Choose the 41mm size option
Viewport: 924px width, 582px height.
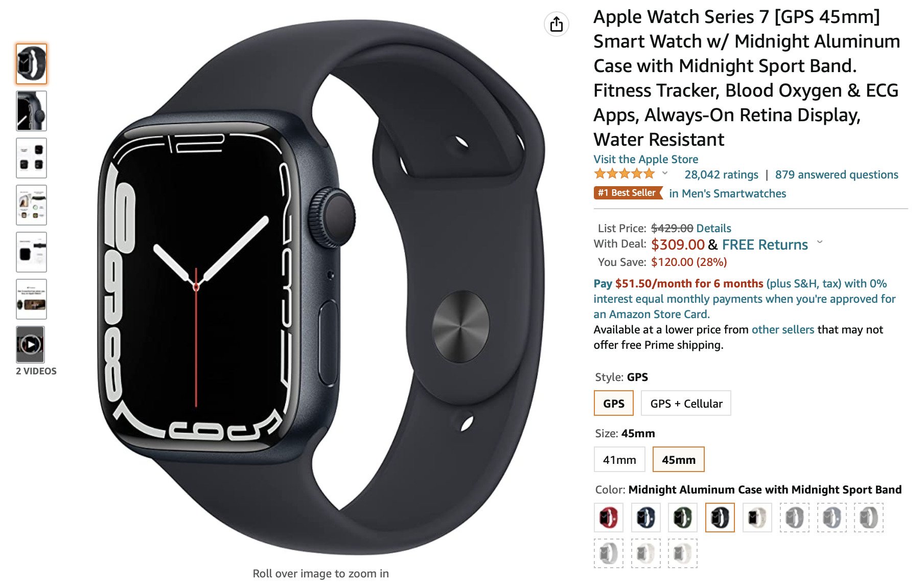pyautogui.click(x=619, y=460)
